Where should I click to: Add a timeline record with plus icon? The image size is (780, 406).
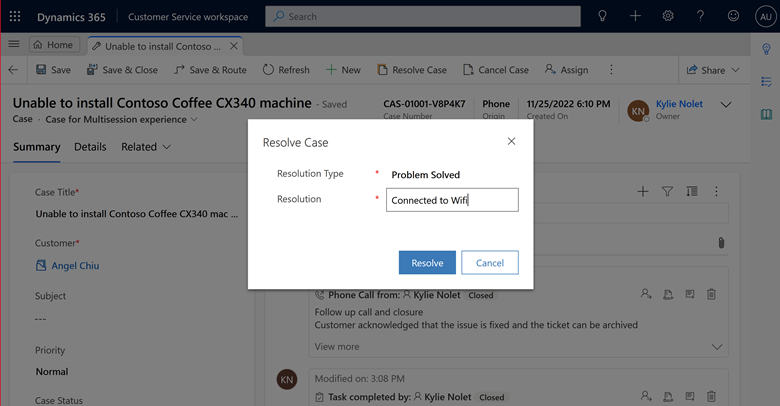[643, 191]
